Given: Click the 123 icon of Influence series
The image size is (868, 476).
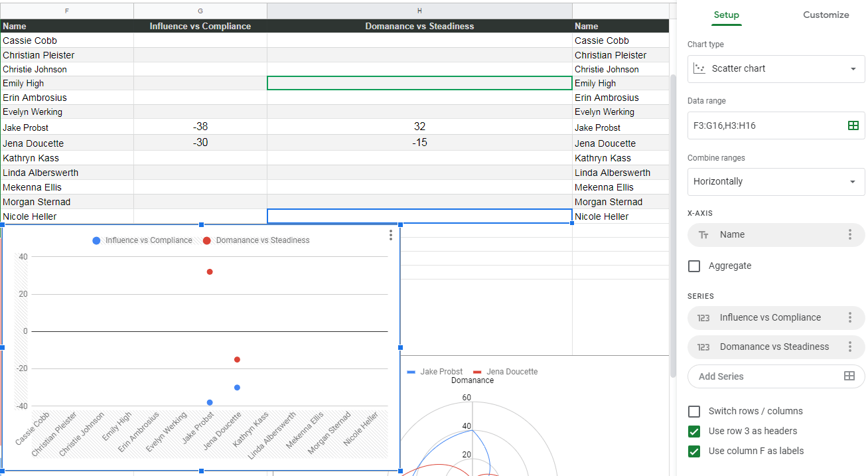Looking at the screenshot, I should (703, 318).
